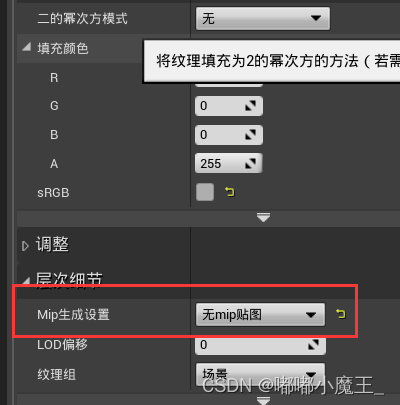The image size is (400, 405).
Task: Click the G value spinner arrow icon
Action: (250, 106)
